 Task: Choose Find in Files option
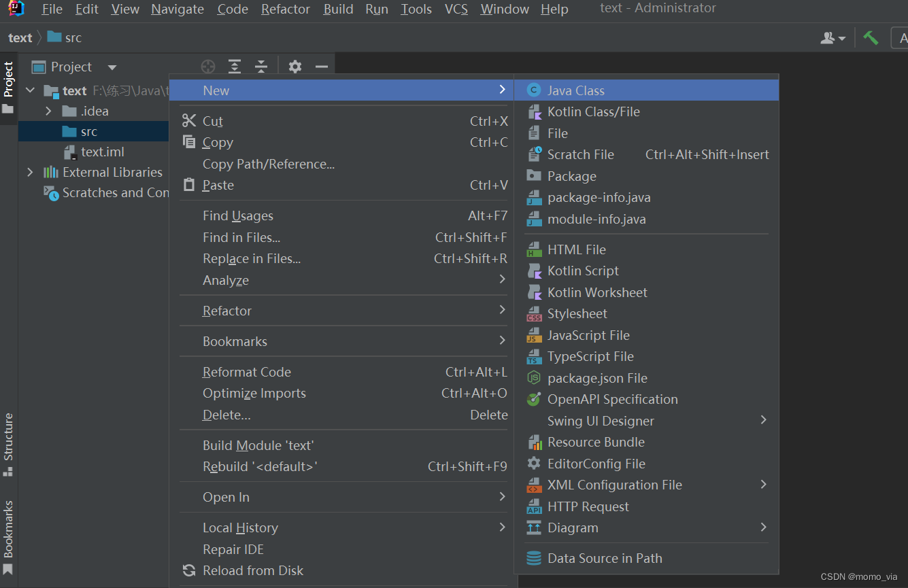pyautogui.click(x=341, y=237)
